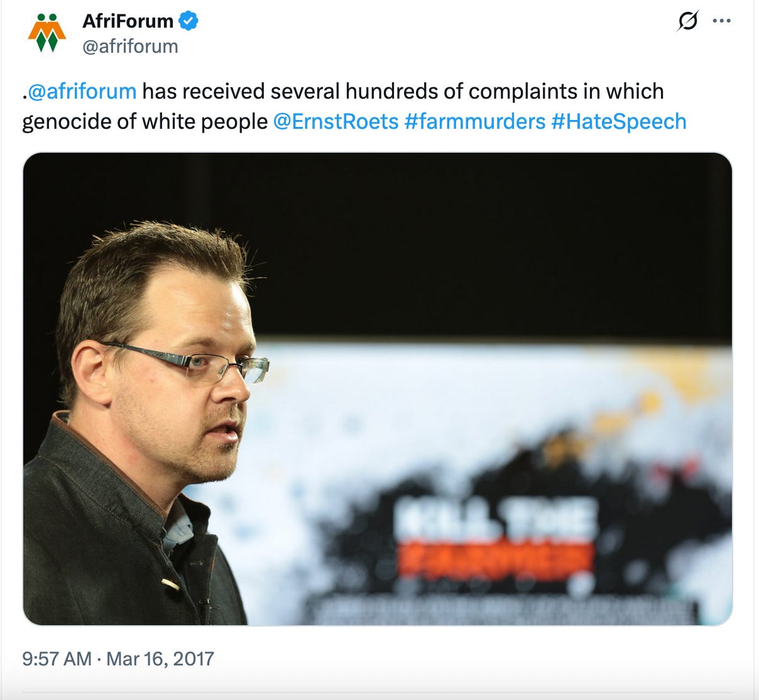The image size is (759, 700).
Task: Open the @ErnstRoets mention
Action: point(336,121)
